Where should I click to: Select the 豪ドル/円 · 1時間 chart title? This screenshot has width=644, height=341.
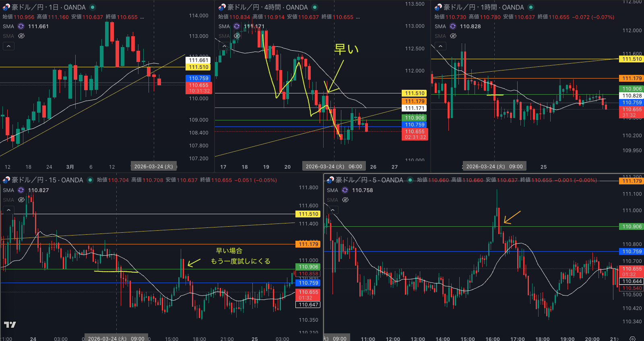coord(483,7)
